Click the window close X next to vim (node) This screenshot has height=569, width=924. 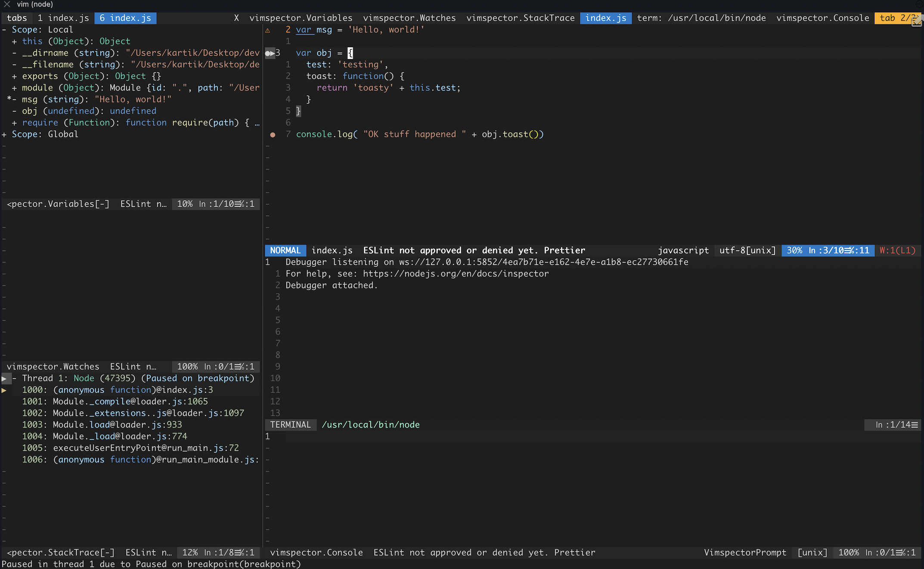(7, 4)
